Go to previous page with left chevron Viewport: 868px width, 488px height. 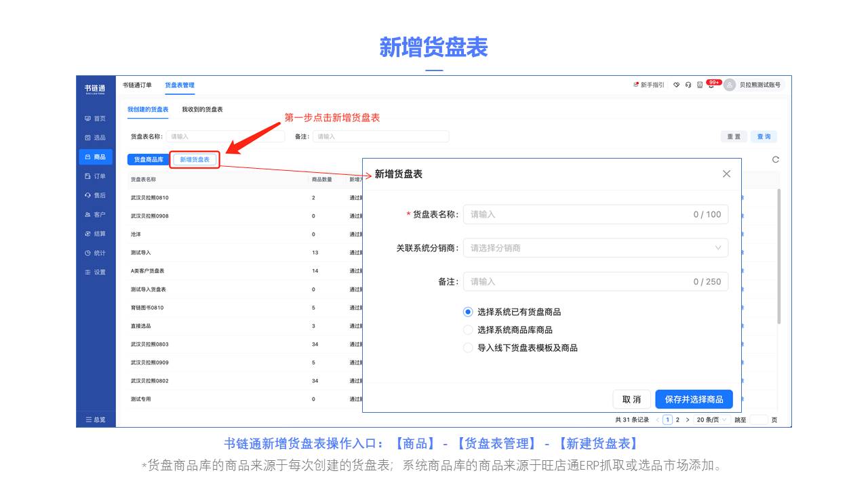tap(657, 420)
